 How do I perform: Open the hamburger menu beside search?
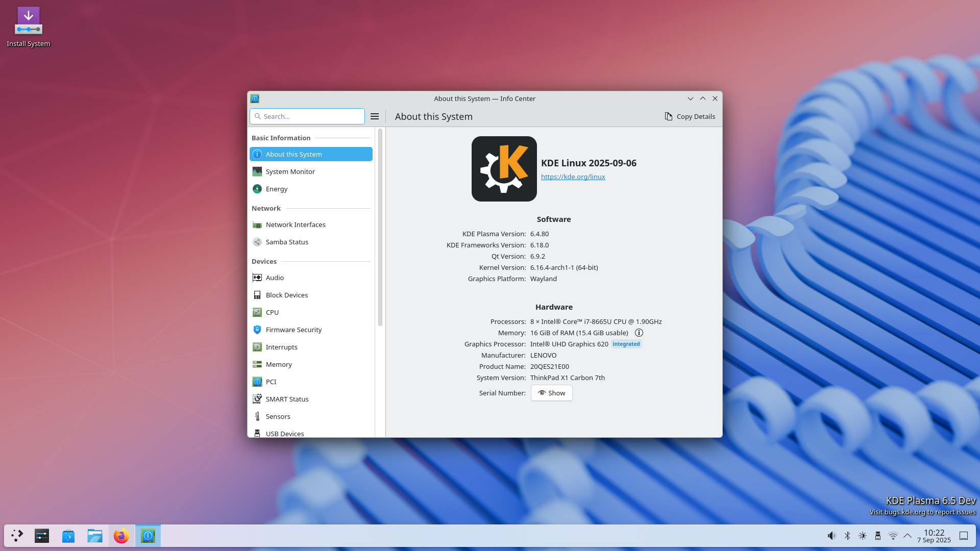[x=375, y=116]
